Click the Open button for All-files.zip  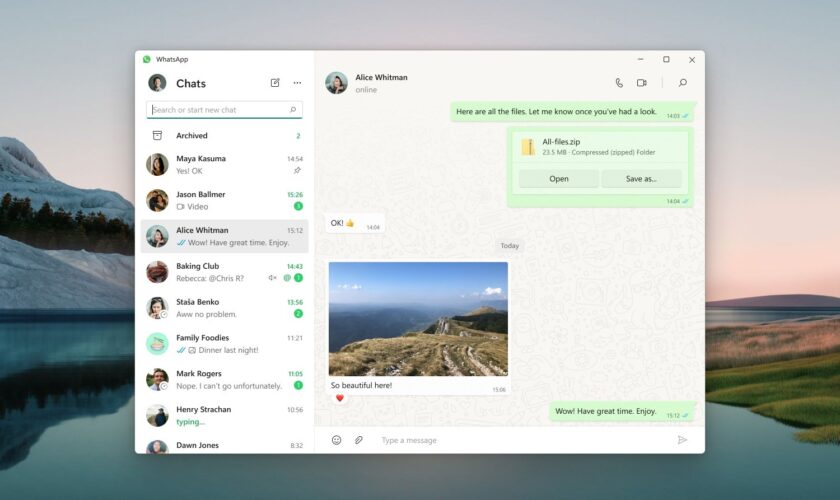tap(558, 179)
